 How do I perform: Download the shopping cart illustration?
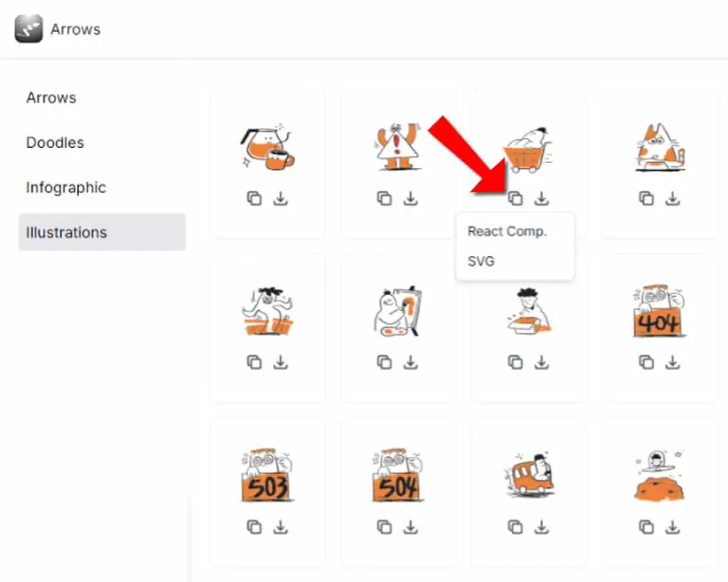click(541, 199)
